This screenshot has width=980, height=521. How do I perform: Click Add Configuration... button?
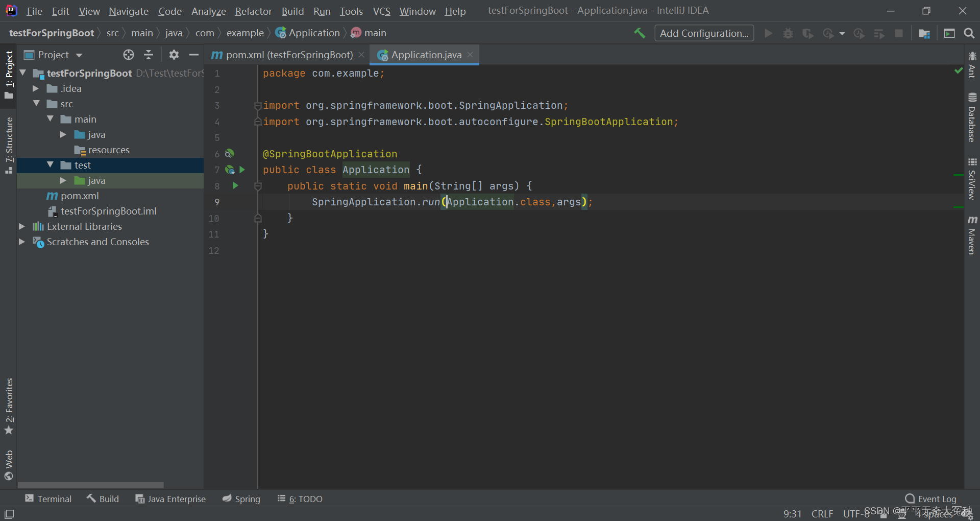click(x=704, y=33)
